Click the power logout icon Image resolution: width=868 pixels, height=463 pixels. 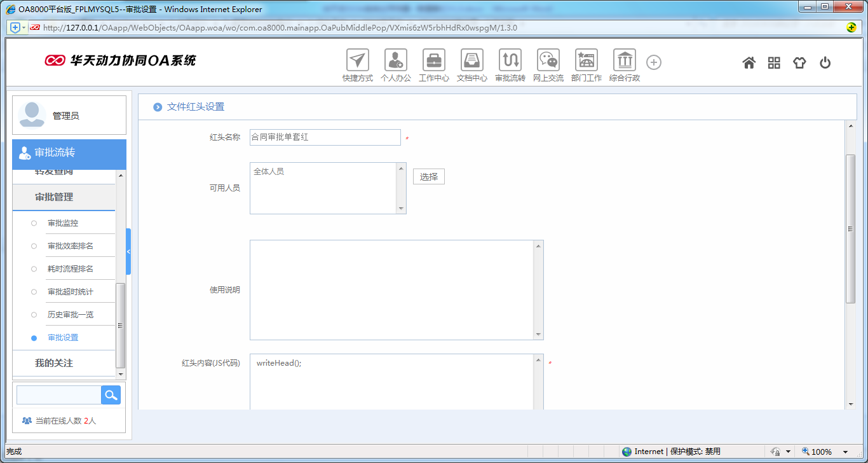[x=825, y=62]
